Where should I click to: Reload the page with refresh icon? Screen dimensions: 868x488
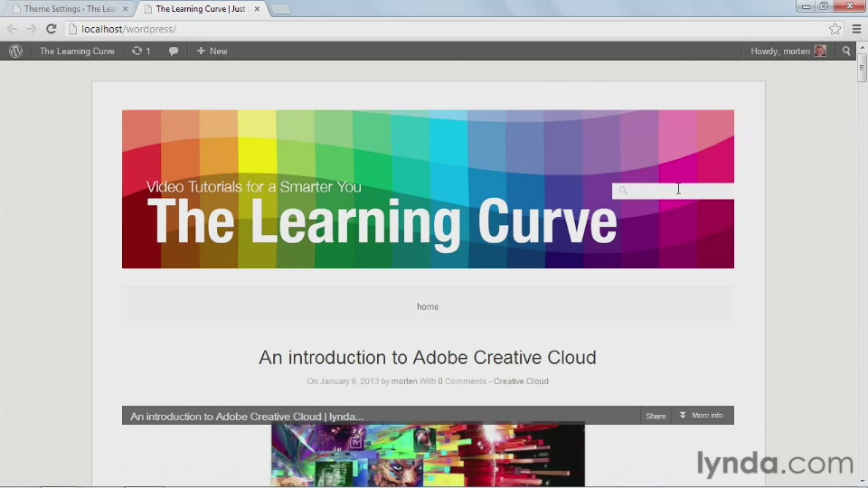[51, 29]
